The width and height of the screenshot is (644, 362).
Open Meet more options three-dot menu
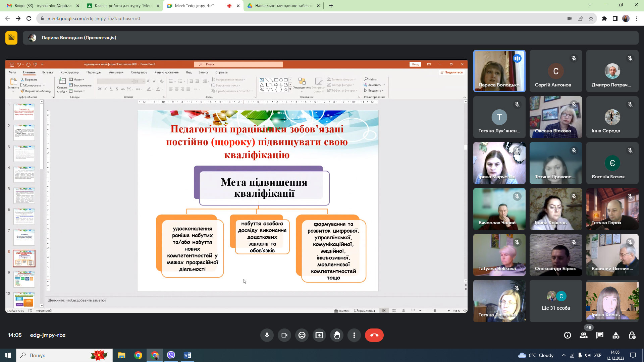[354, 335]
